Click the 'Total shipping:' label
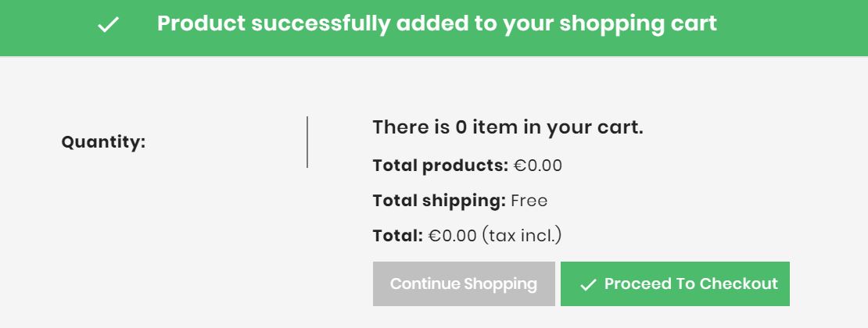Screen dimensions: 868x328 (x=439, y=200)
